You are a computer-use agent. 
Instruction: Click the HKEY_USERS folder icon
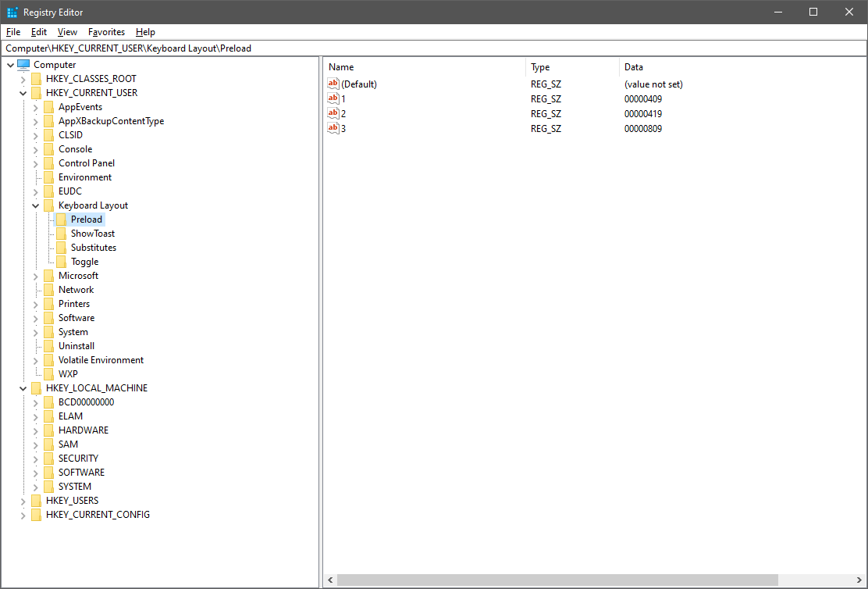pos(37,501)
